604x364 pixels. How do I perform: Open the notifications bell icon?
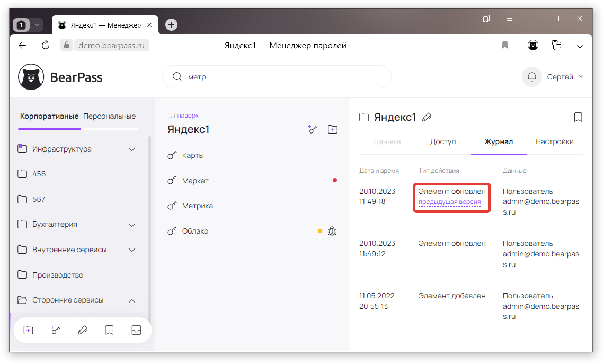tap(531, 77)
